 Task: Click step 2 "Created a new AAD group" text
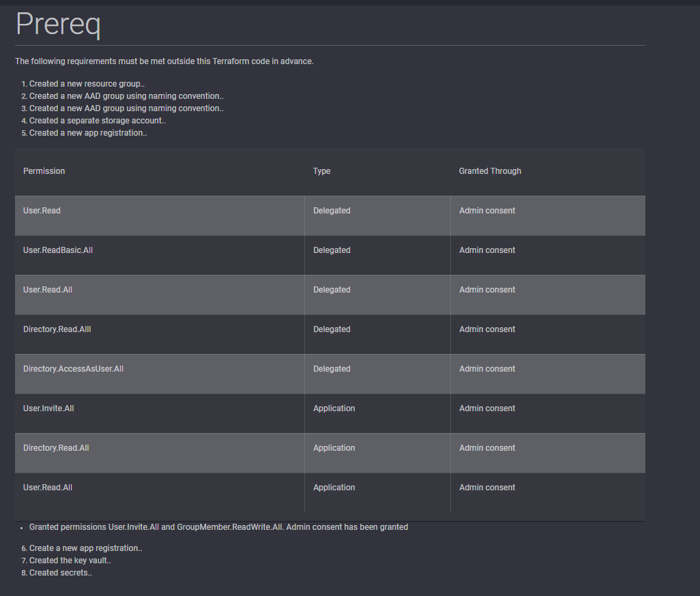coord(126,95)
